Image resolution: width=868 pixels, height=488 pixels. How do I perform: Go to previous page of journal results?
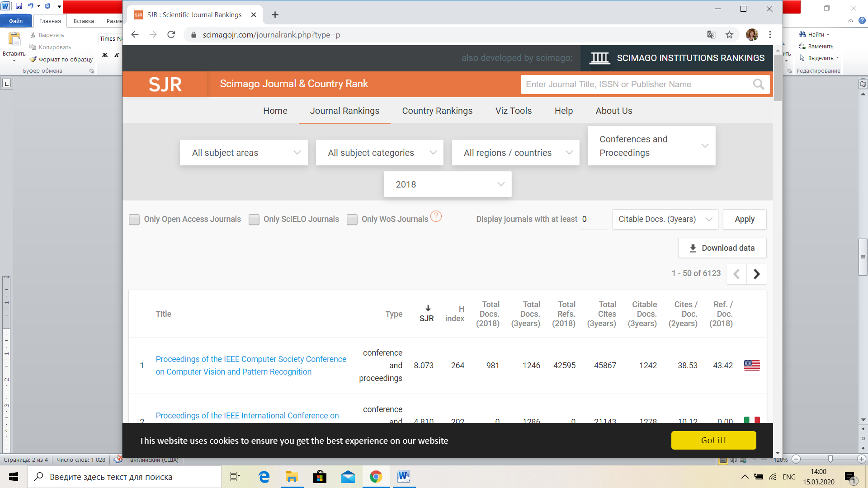(736, 274)
